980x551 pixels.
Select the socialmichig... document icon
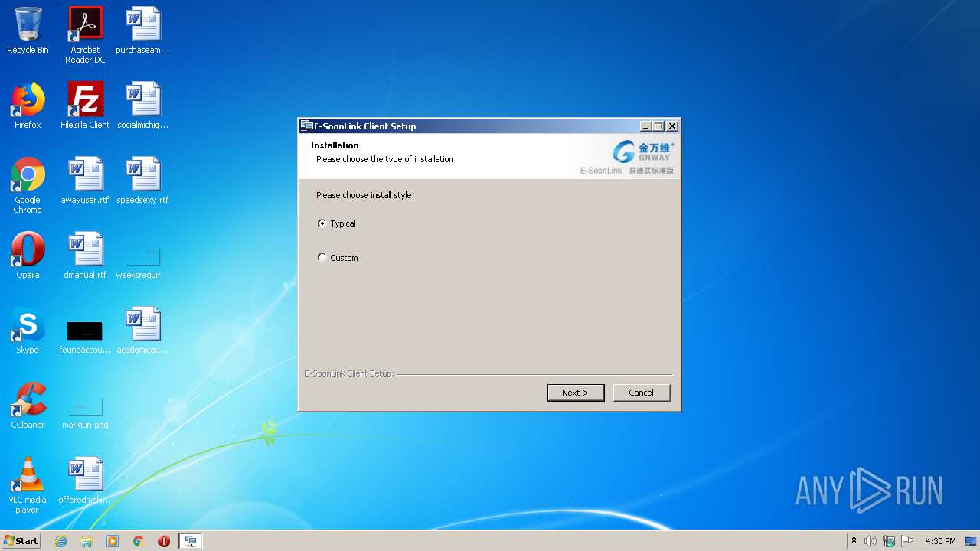(142, 106)
